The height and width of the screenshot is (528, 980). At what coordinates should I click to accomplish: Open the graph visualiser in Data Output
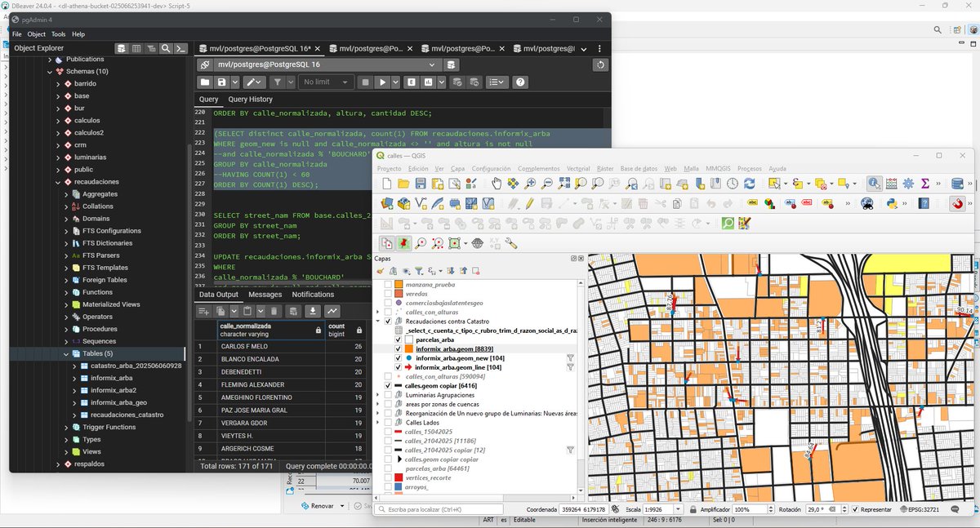pyautogui.click(x=332, y=311)
